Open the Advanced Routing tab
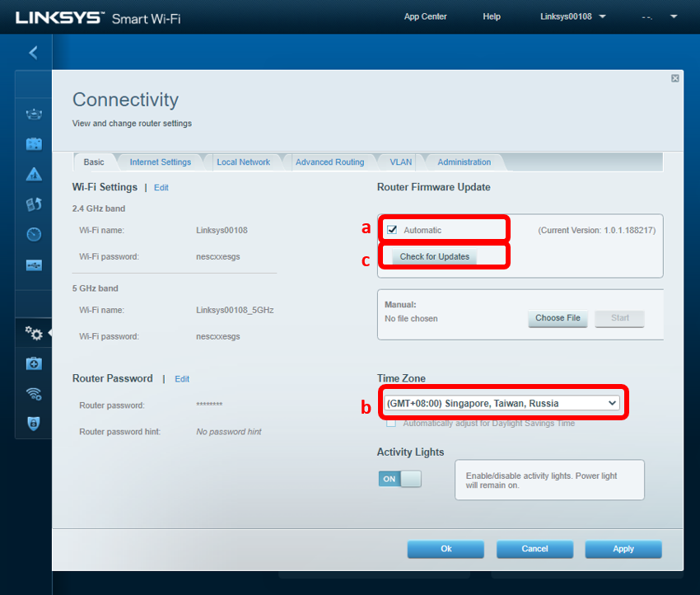Image resolution: width=700 pixels, height=595 pixels. [330, 162]
